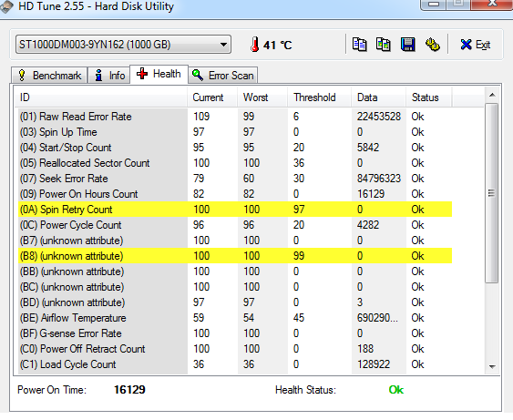Select the (09) Power On Hours Count row

click(235, 194)
